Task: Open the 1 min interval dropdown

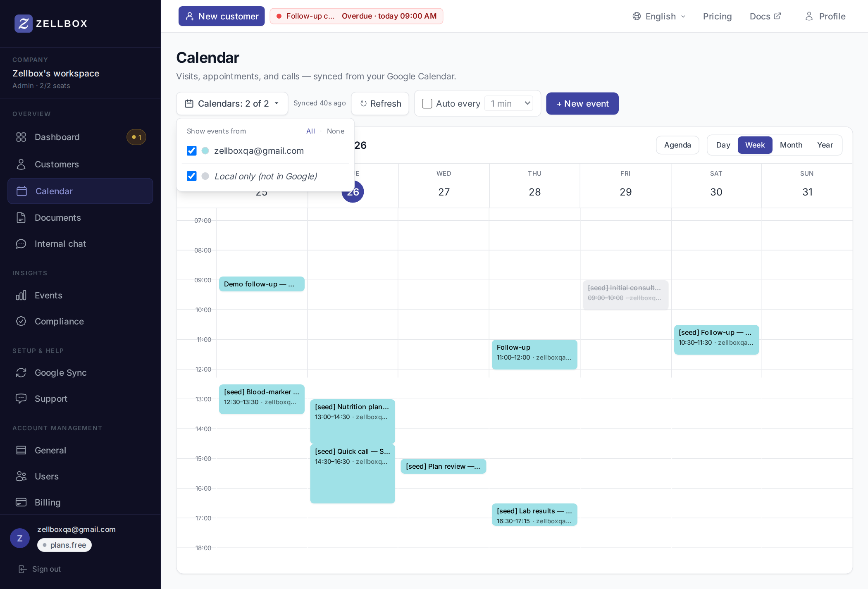Action: click(x=509, y=103)
